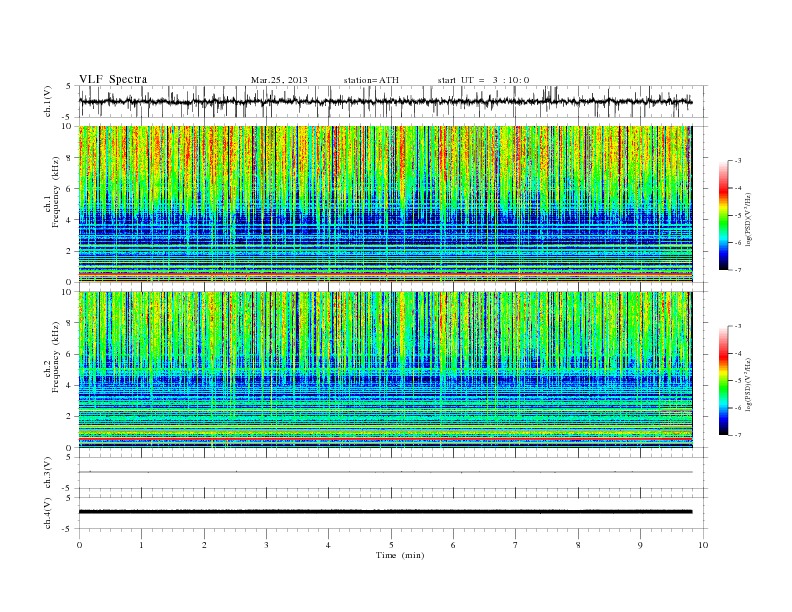Click the time axis tick label "7"
Image resolution: width=792 pixels, height=612 pixels.
click(x=516, y=545)
